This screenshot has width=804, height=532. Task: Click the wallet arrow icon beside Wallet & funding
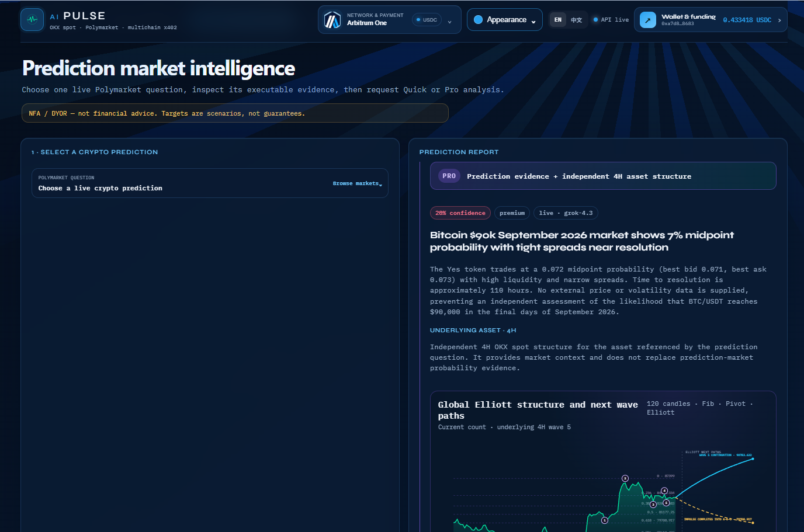tap(648, 20)
